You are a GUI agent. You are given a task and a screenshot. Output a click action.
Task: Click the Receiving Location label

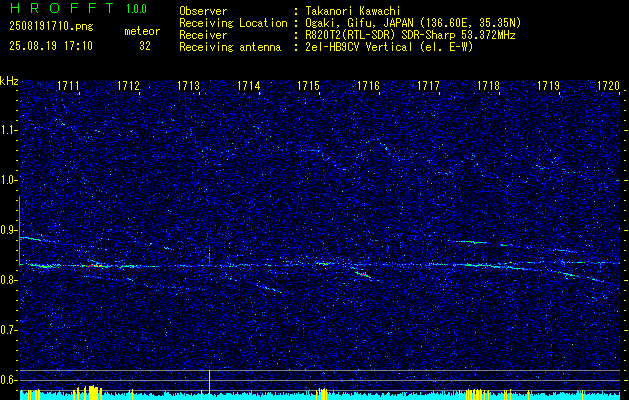click(x=233, y=23)
